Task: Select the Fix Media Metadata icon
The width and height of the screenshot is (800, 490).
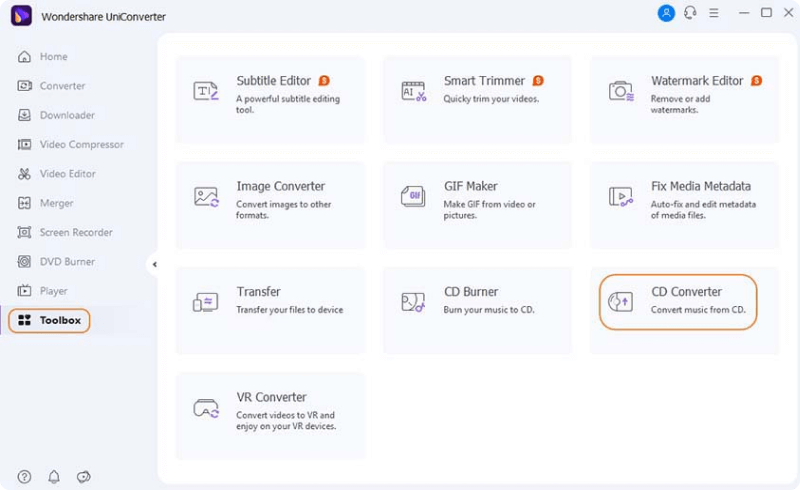Action: click(x=621, y=196)
